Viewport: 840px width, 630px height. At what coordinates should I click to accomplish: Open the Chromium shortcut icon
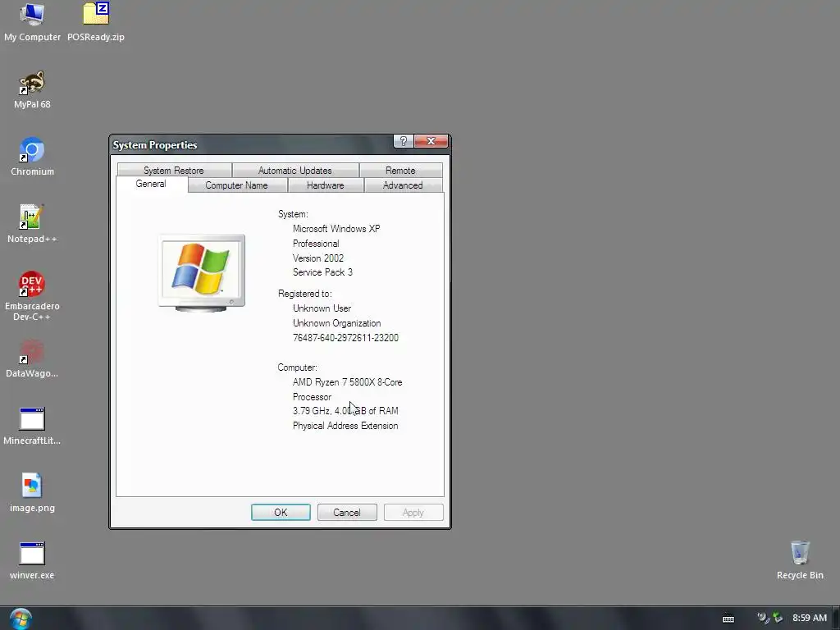pyautogui.click(x=32, y=157)
